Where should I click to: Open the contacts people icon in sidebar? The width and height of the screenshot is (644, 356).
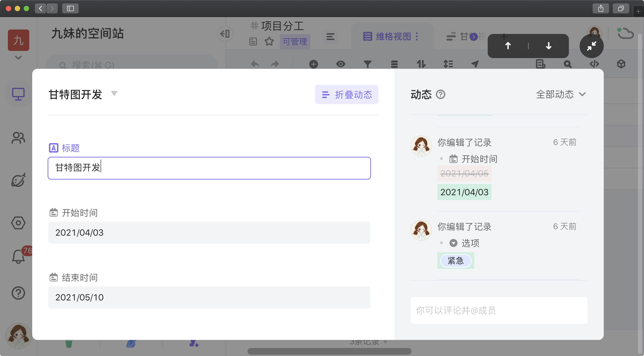coord(18,138)
